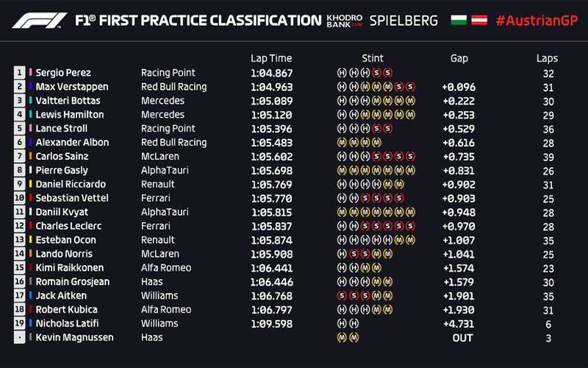The height and width of the screenshot is (368, 588).
Task: Click the white and green flag
Action: (x=458, y=21)
